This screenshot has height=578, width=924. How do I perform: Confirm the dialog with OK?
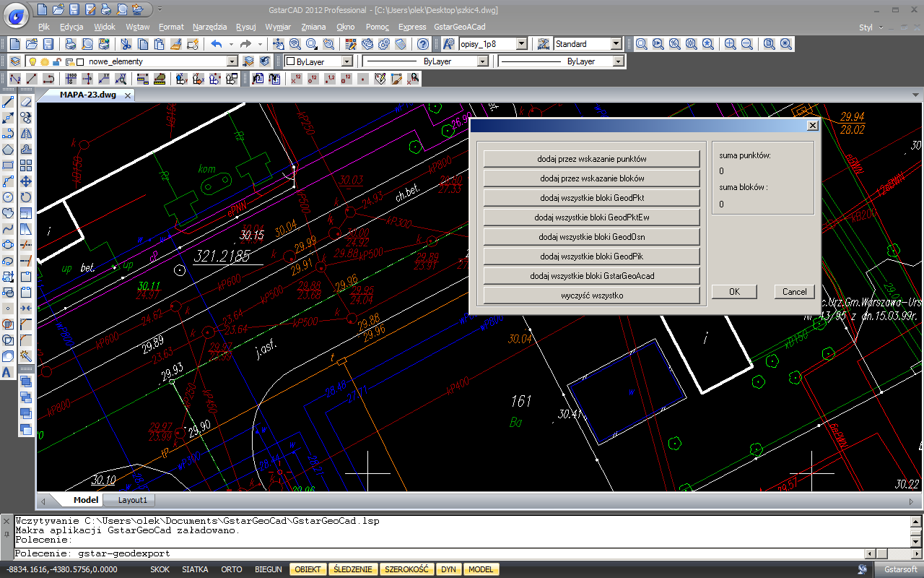734,292
